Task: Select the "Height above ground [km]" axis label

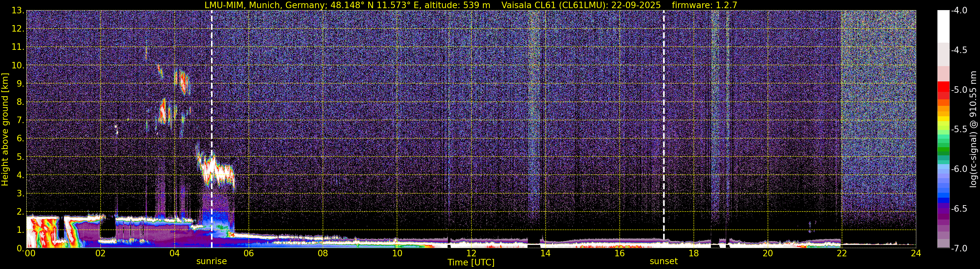Action: [5, 130]
